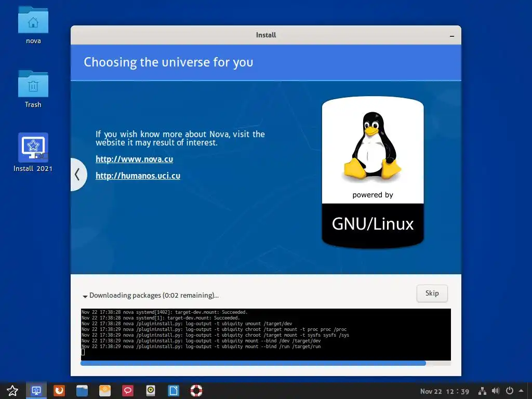Click the Skip button

[x=432, y=293]
